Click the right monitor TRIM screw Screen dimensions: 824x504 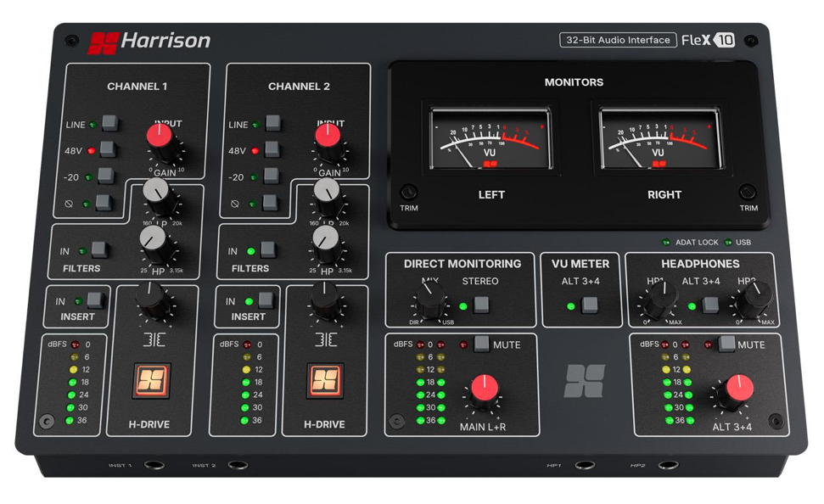point(747,191)
